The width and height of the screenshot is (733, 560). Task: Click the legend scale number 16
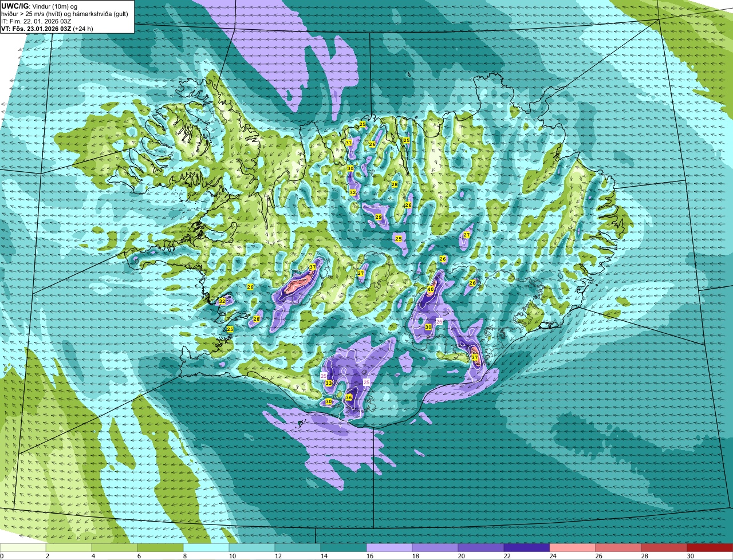(369, 556)
